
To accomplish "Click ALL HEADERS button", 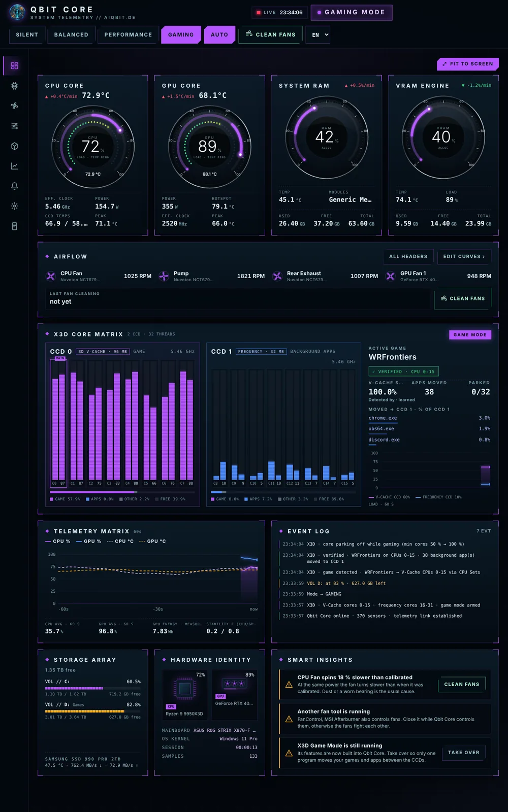I will tap(408, 257).
